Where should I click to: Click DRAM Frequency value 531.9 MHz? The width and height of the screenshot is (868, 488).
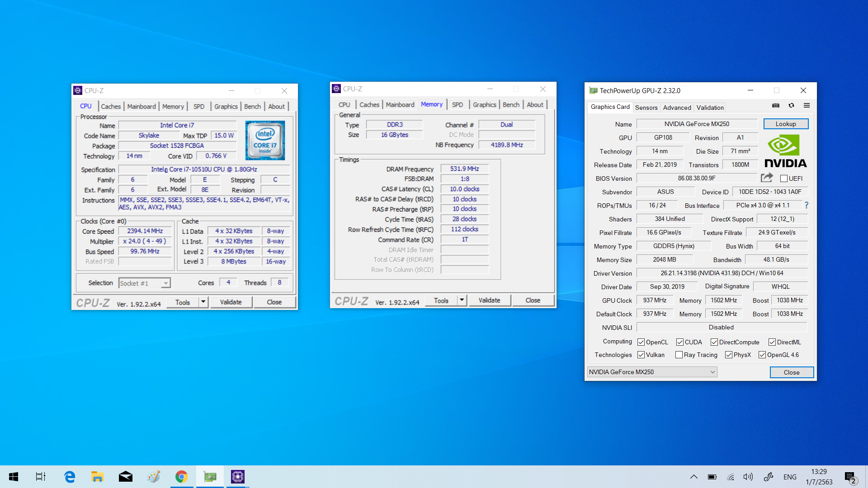coord(464,169)
